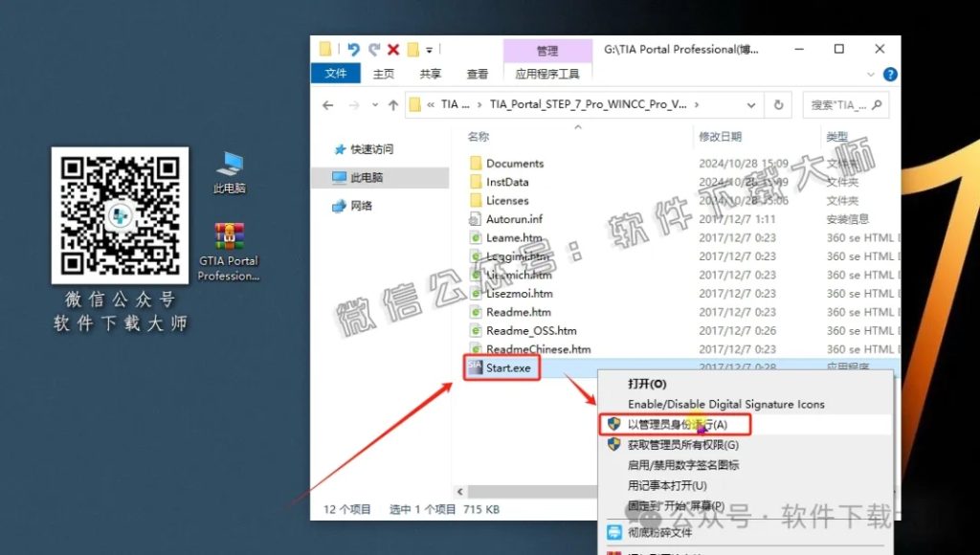Open the Readme.htm file link

(x=520, y=312)
